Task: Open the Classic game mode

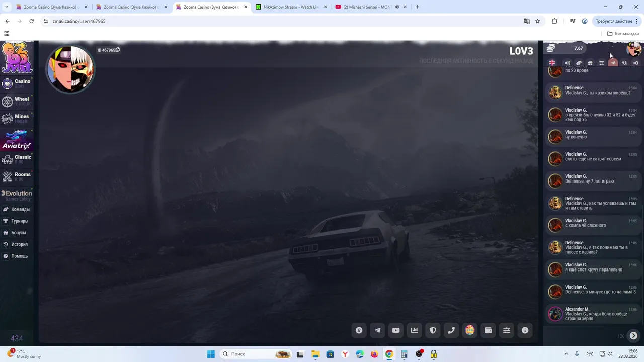Action: [17, 159]
